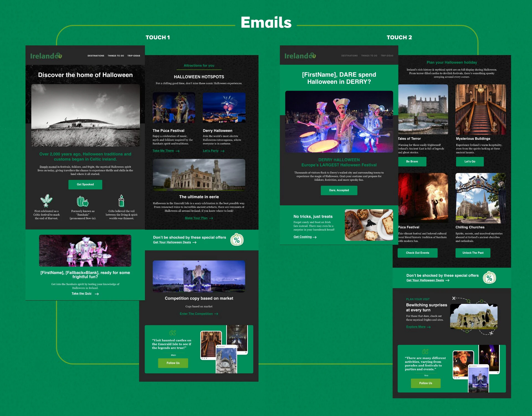Click the Check Out Events button
Image resolution: width=532 pixels, height=416 pixels.
click(x=418, y=253)
